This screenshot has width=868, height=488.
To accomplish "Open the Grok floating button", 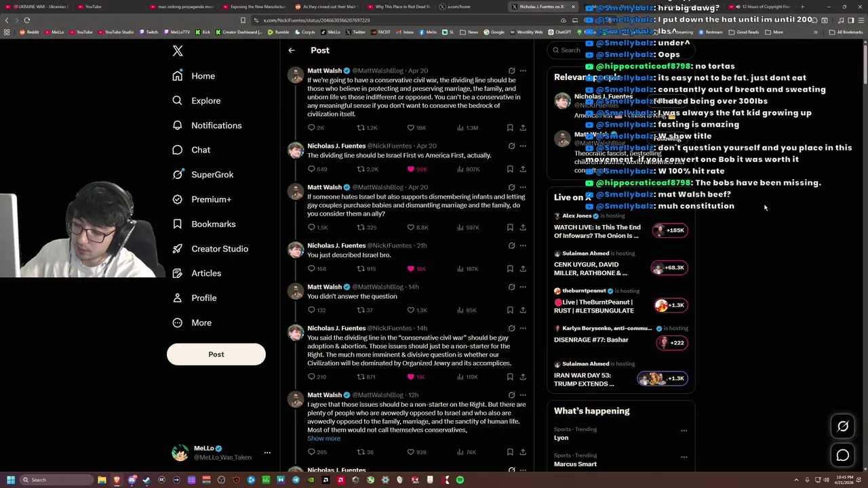I will (843, 426).
